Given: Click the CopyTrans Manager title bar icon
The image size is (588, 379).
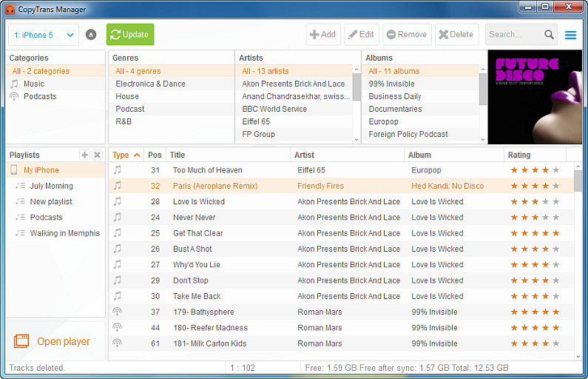Looking at the screenshot, I should click(10, 10).
